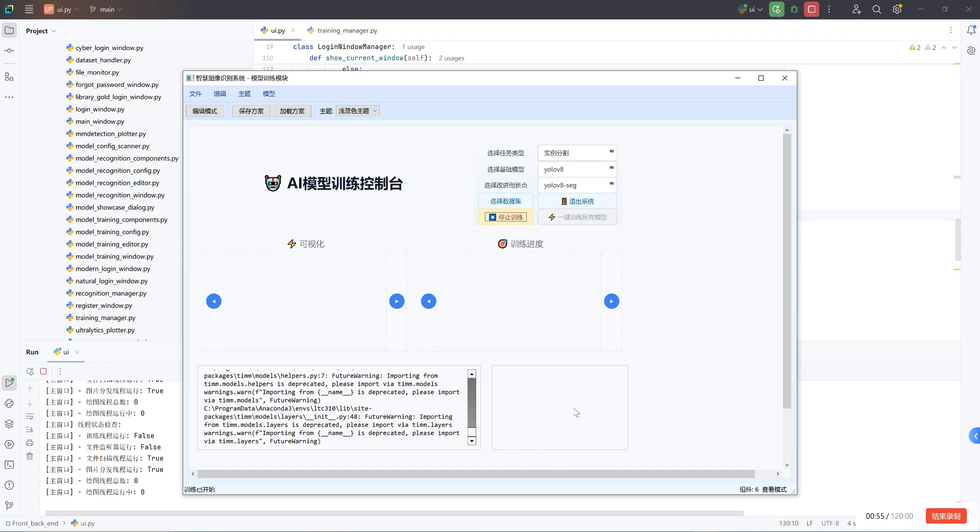Screen dimensions: 980x532
Task: Switch to the training_manager.py editor tab
Action: pyautogui.click(x=342, y=31)
